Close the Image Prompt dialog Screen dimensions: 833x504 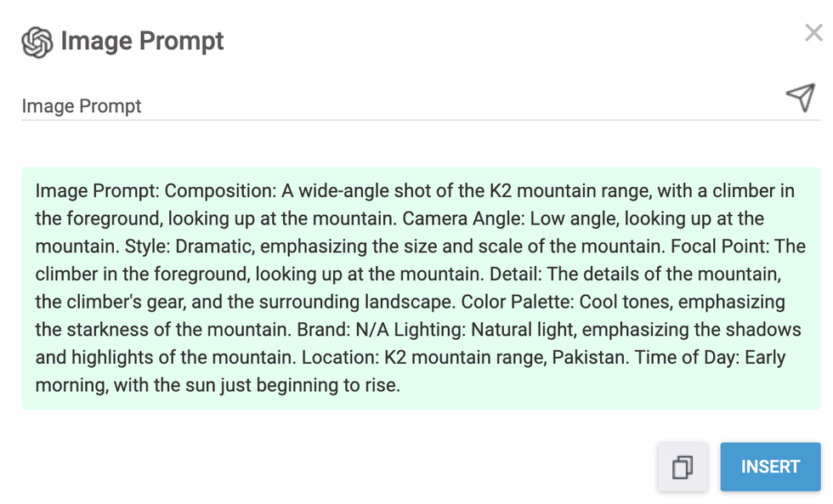(813, 34)
